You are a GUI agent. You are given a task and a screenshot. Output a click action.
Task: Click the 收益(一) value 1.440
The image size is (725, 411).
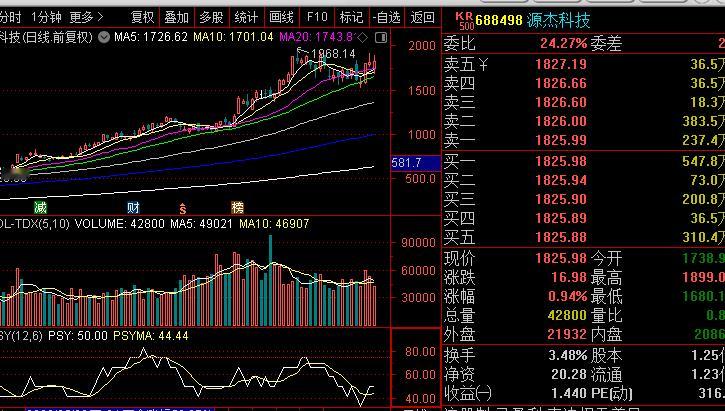(x=569, y=393)
